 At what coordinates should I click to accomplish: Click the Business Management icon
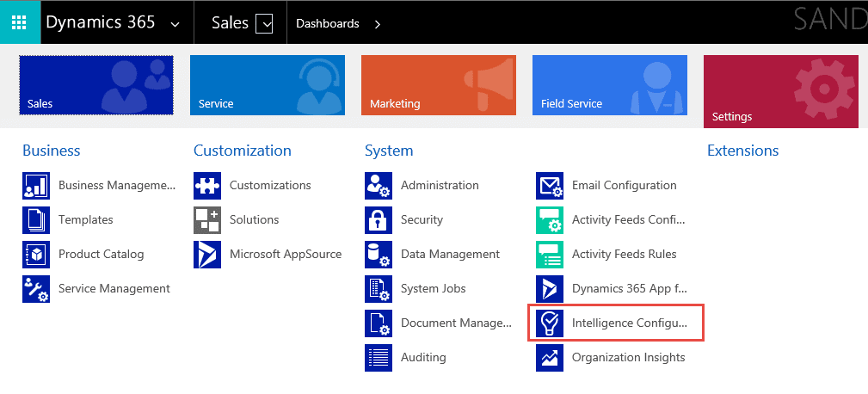(36, 185)
